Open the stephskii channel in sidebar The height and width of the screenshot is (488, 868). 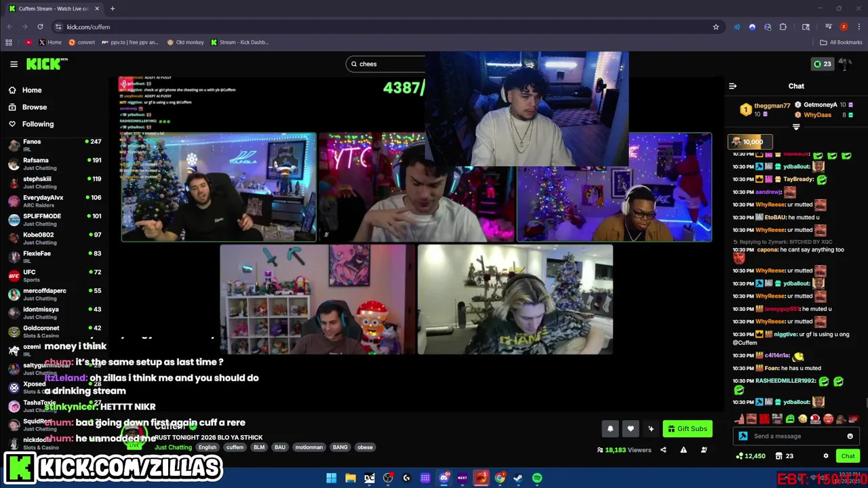[54, 182]
